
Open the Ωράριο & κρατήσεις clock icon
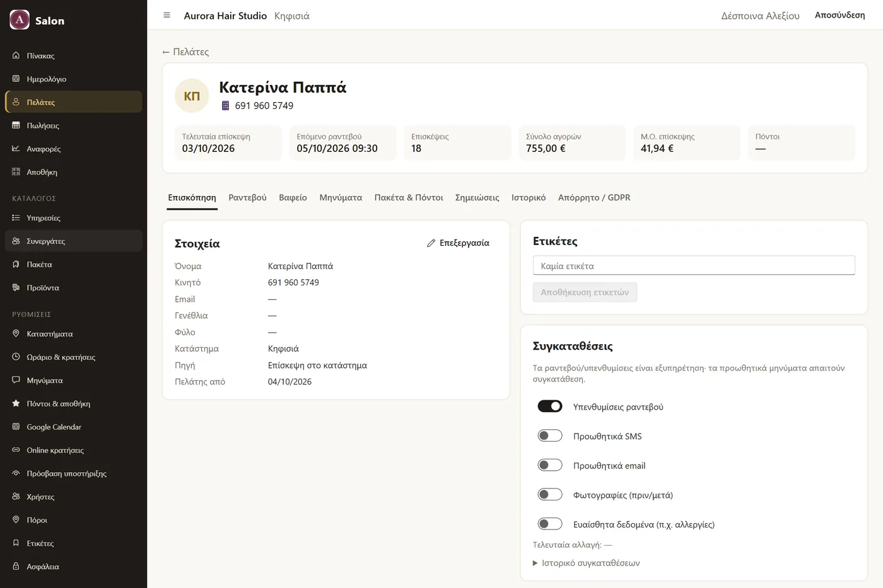[x=16, y=357]
